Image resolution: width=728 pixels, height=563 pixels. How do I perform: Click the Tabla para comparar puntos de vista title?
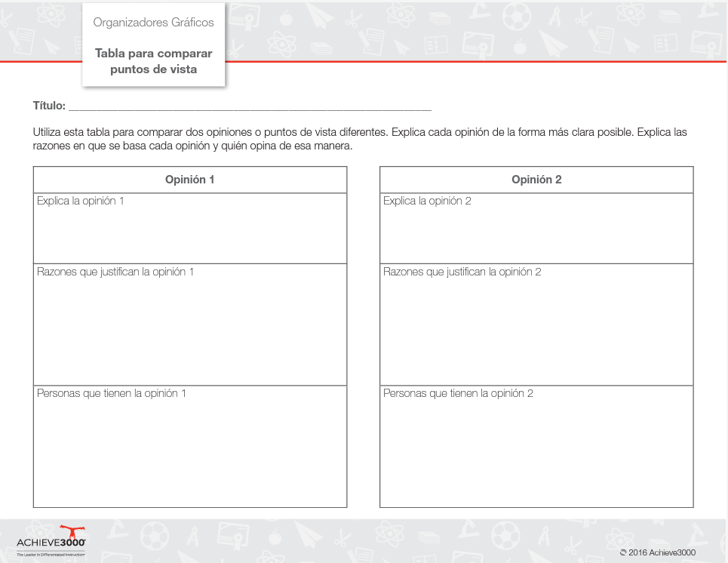tap(153, 61)
